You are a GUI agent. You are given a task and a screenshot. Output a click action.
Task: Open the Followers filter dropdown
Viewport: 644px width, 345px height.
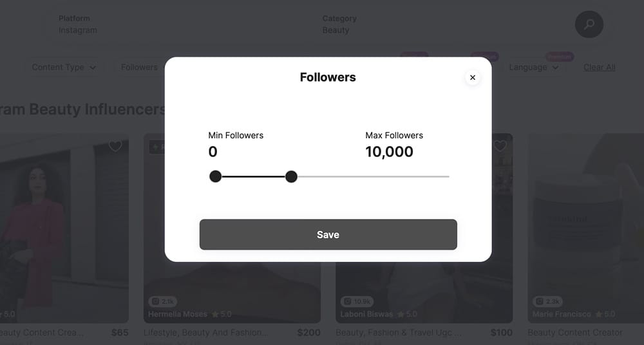[x=140, y=68]
